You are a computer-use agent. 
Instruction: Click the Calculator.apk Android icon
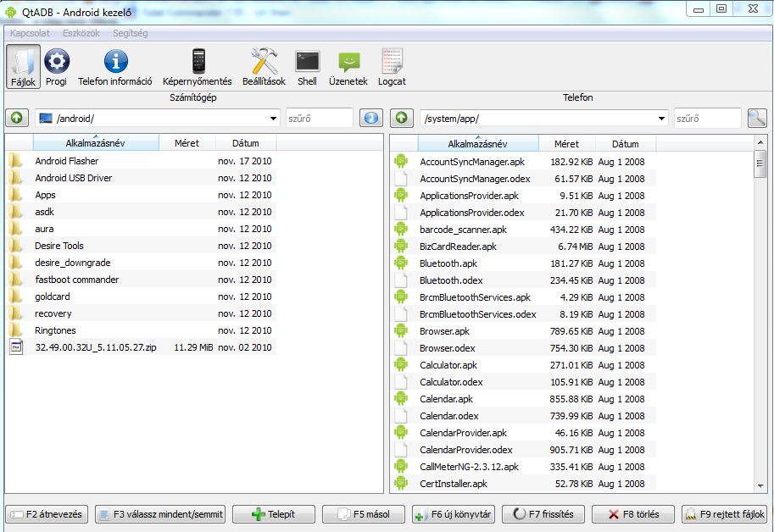coord(401,365)
